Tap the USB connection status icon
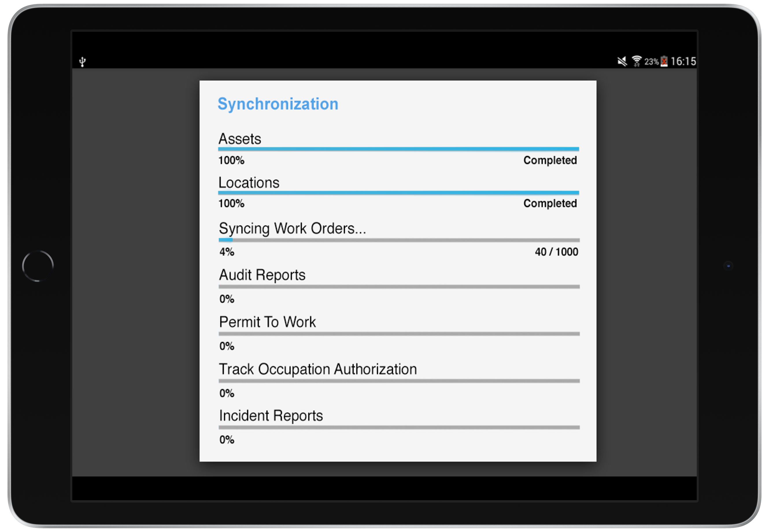769x532 pixels. [x=82, y=62]
